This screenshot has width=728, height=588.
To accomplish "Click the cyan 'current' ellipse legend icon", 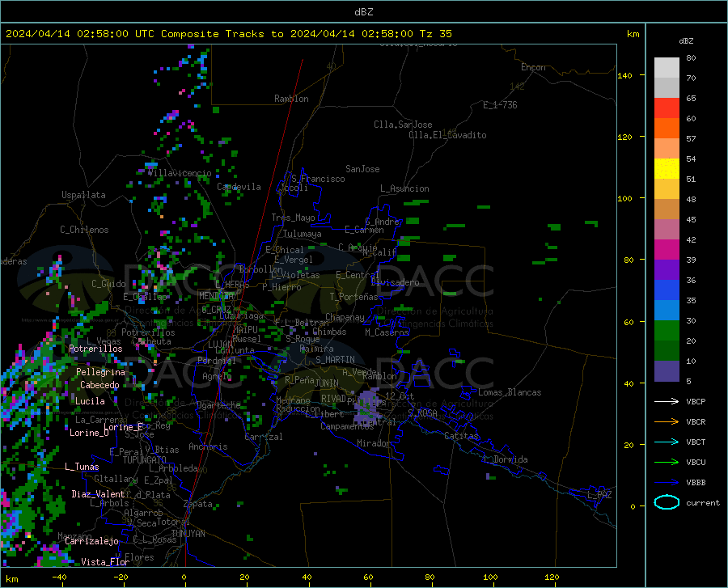I will pos(667,502).
